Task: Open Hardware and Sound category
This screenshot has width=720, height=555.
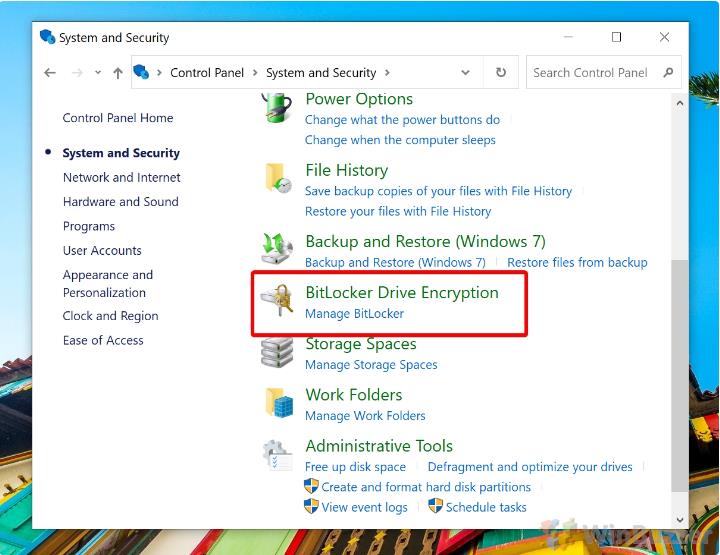Action: tap(121, 202)
